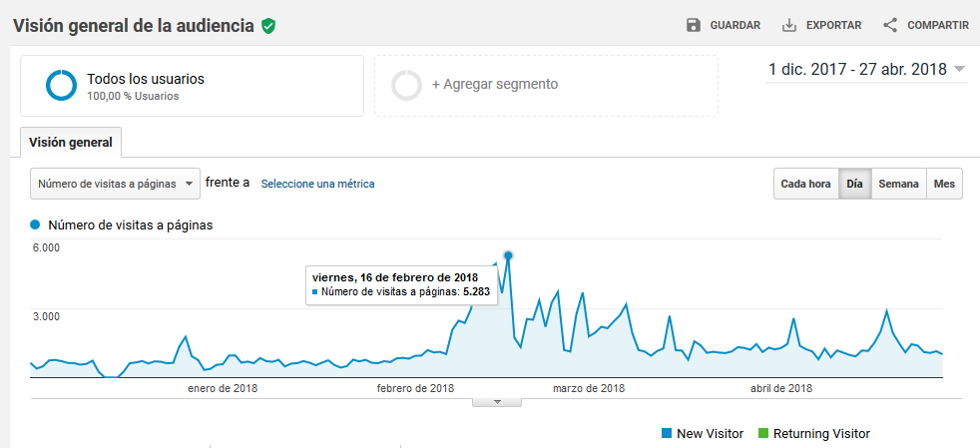Screen dimensions: 980x448
Task: Click the chart peak data point marker
Action: click(508, 255)
